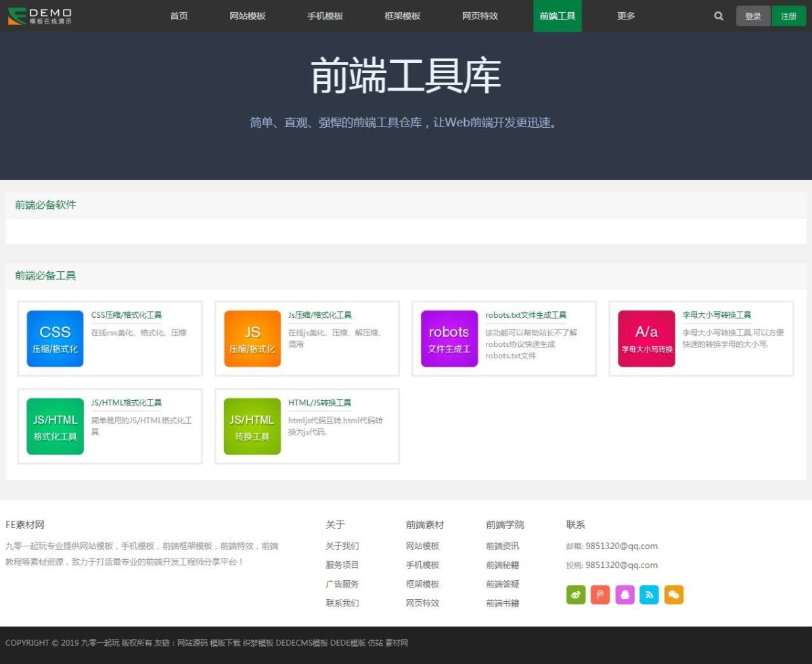This screenshot has height=664, width=812.
Task: Open the blue CSS compress/format tool icon
Action: tap(55, 339)
